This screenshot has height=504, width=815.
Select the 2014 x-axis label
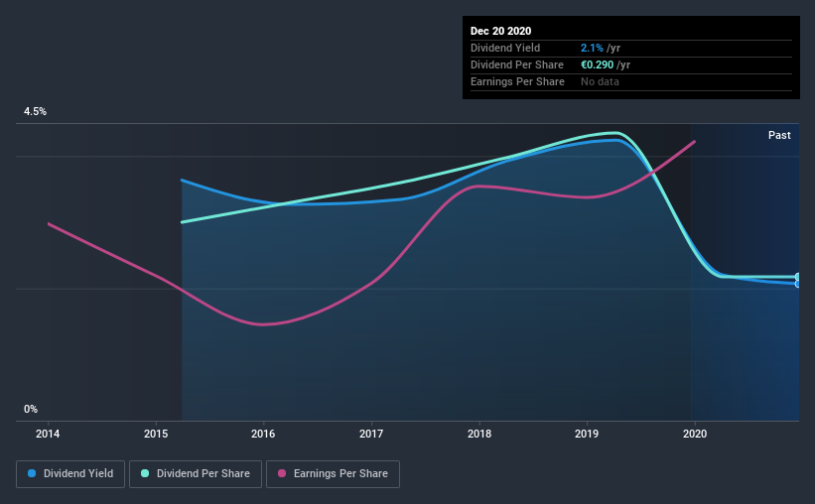pos(48,434)
